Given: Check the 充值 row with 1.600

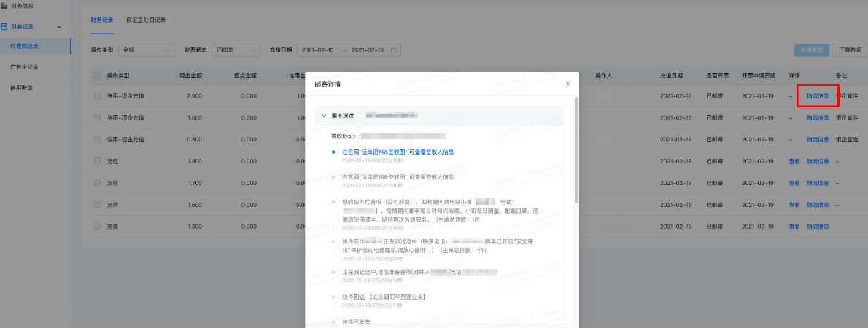Looking at the screenshot, I should [98, 205].
